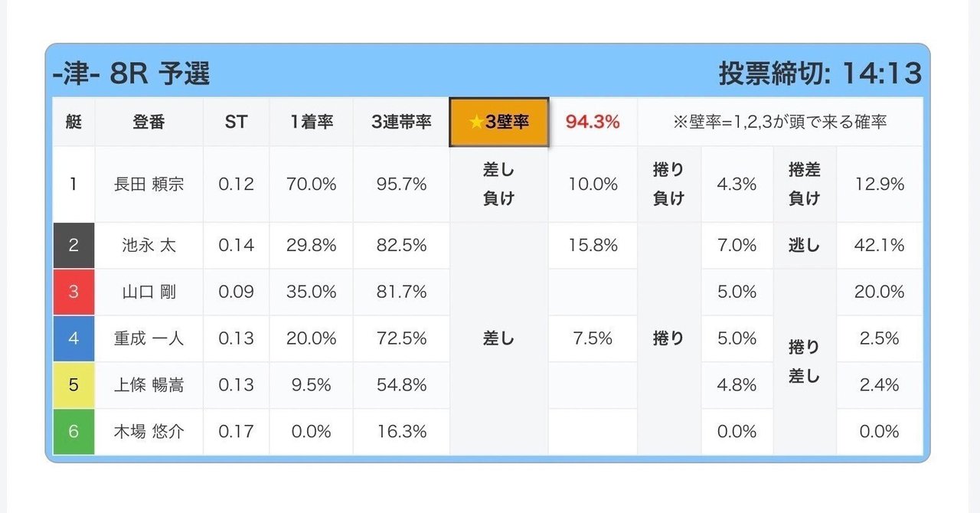Click racer name 重成 一人
Screen dimensions: 980x513
149,338
